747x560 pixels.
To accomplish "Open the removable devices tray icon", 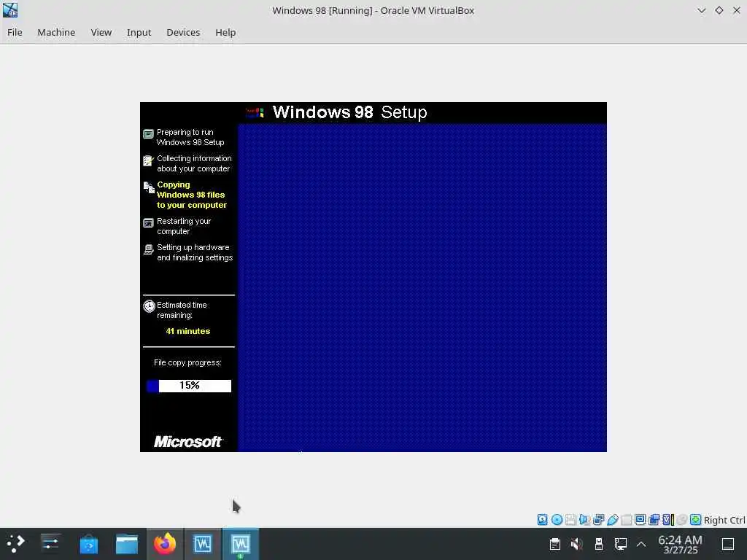I will click(599, 544).
